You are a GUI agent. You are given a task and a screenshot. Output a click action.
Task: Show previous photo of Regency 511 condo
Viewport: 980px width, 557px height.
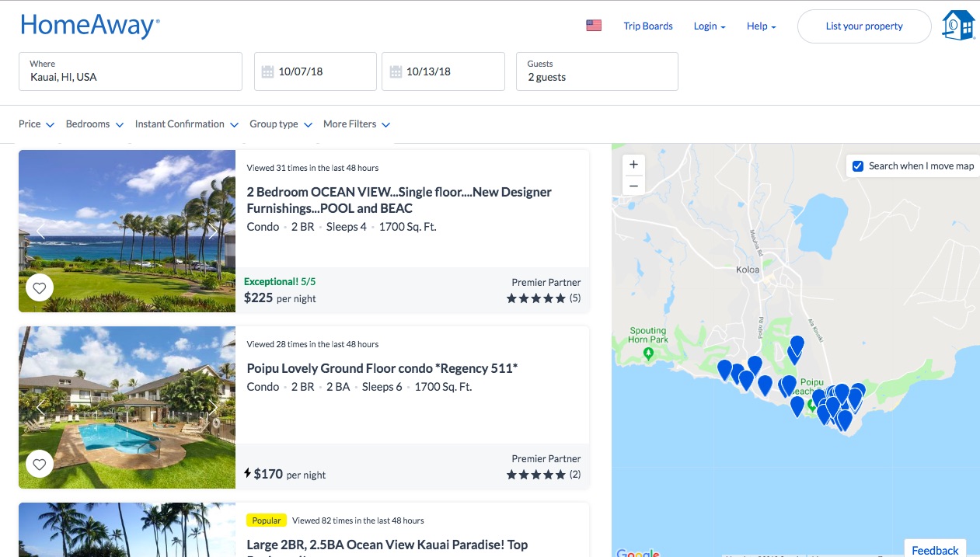pyautogui.click(x=41, y=407)
